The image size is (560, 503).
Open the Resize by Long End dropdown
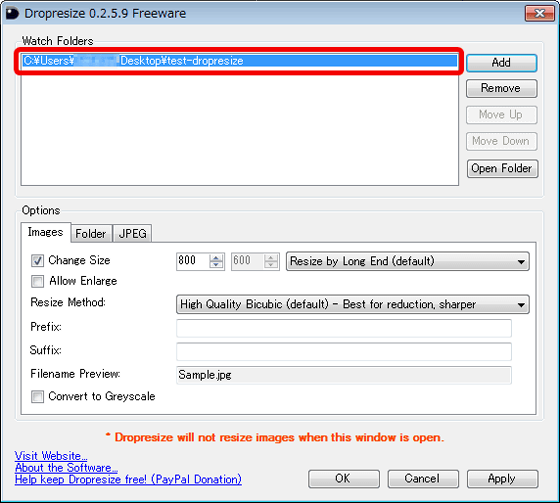tap(408, 261)
